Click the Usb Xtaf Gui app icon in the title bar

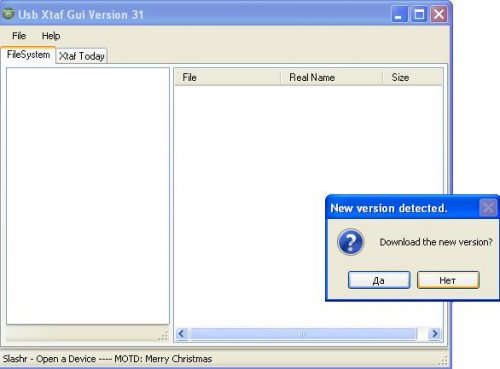pyautogui.click(x=8, y=14)
